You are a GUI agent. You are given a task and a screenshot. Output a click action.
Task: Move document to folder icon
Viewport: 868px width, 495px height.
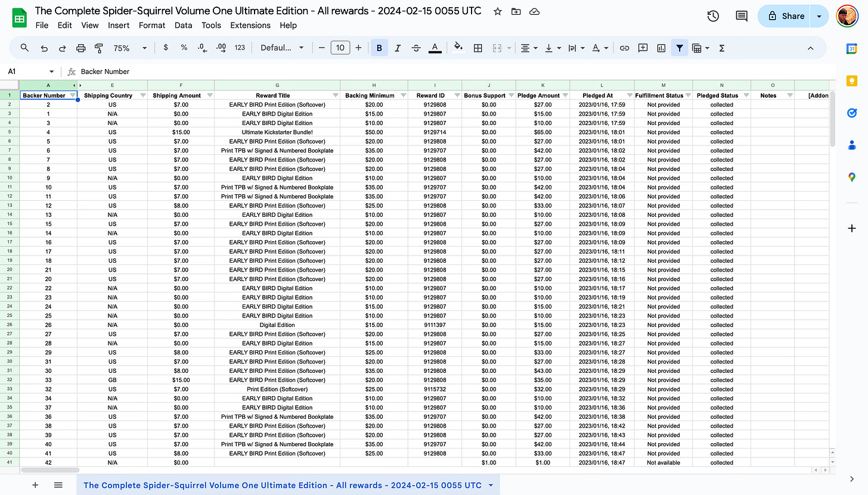[516, 11]
